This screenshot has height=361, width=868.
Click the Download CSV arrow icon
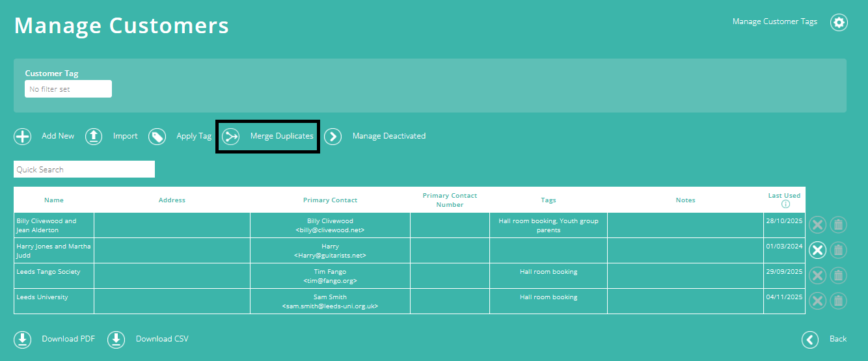click(116, 340)
